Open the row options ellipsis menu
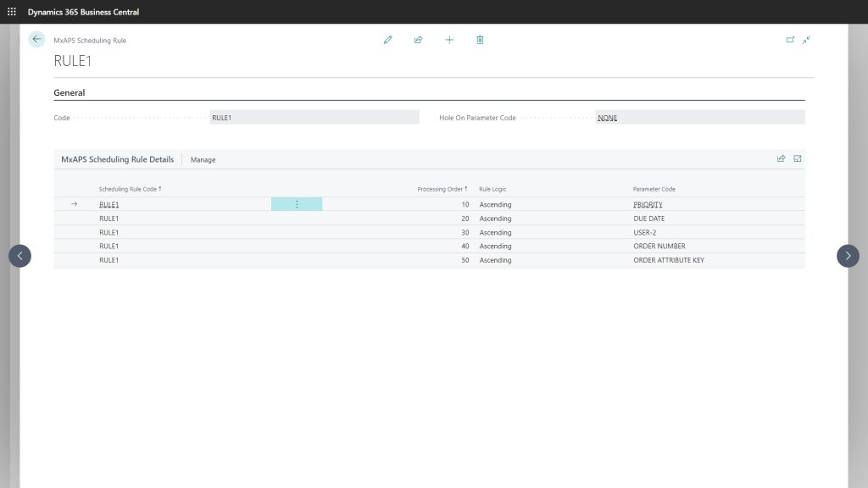Screen dimensions: 868x488 pos(297,204)
